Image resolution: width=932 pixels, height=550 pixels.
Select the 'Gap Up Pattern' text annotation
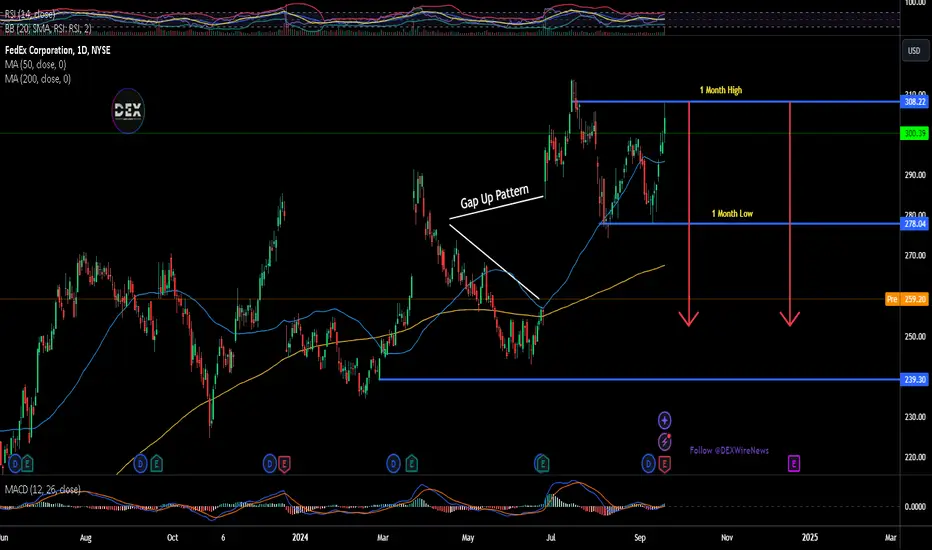pyautogui.click(x=495, y=196)
